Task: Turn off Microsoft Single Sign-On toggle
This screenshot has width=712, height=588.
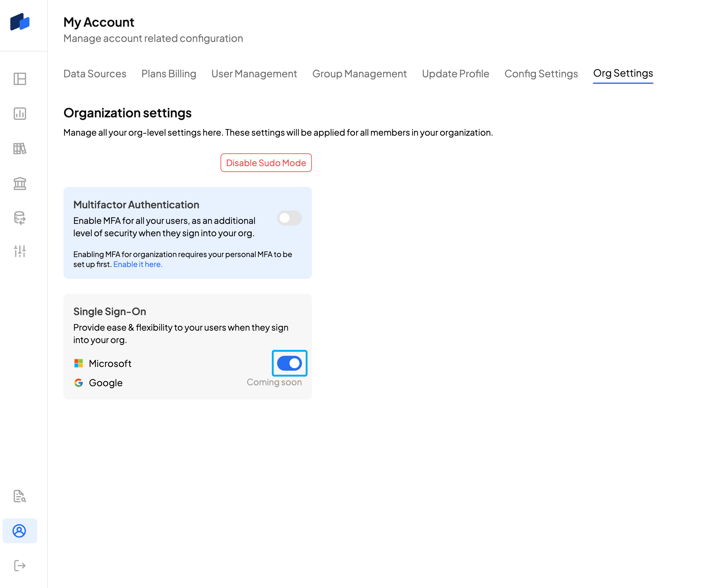Action: [x=289, y=363]
